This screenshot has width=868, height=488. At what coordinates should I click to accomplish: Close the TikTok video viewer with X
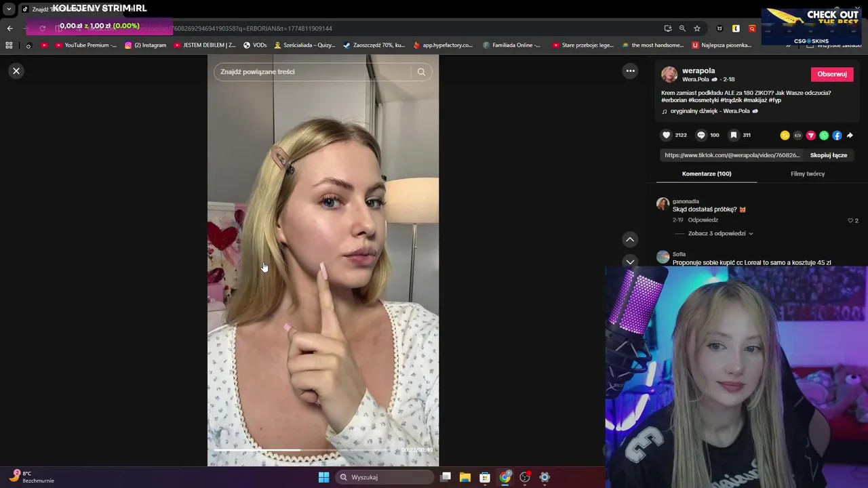(x=16, y=71)
